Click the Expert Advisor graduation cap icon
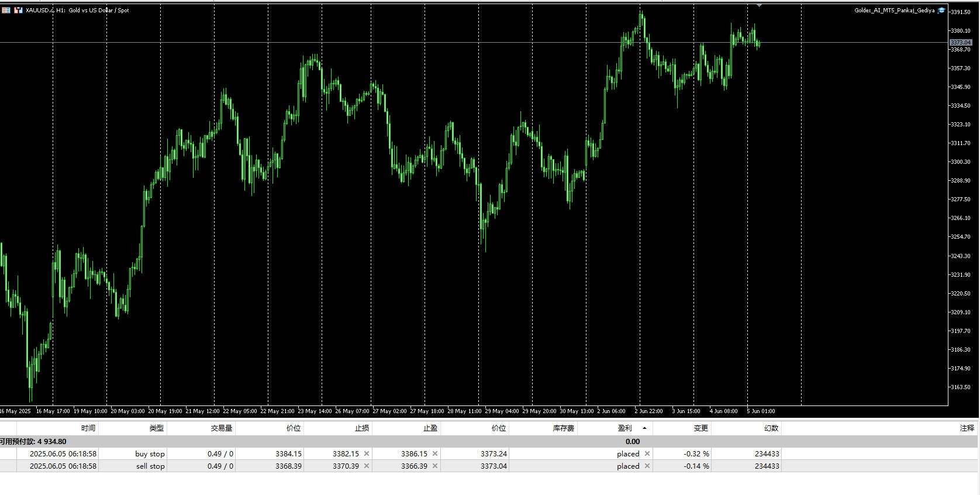 [x=941, y=11]
